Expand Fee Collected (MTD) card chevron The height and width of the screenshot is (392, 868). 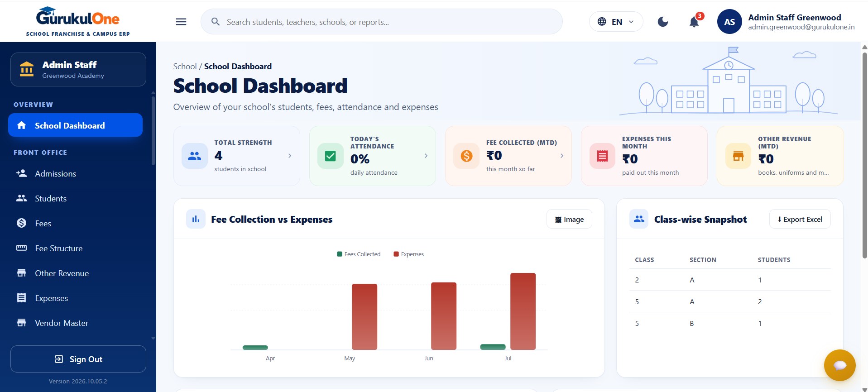pyautogui.click(x=561, y=156)
